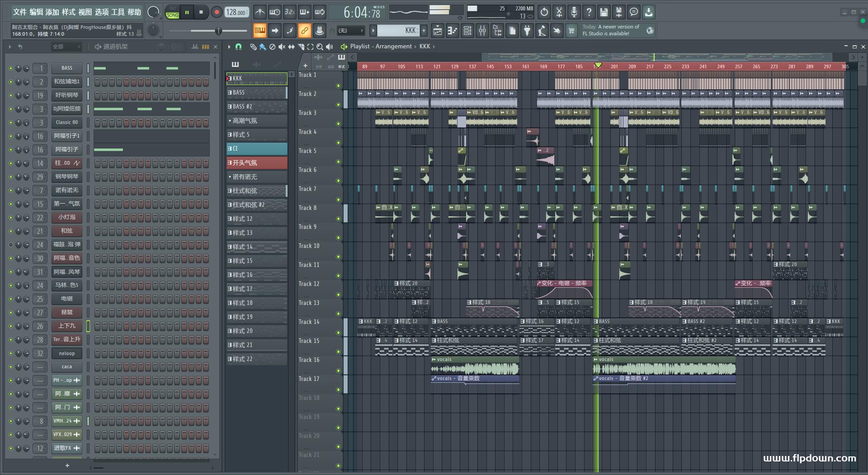Open the audio editor scissors icon

[559, 12]
